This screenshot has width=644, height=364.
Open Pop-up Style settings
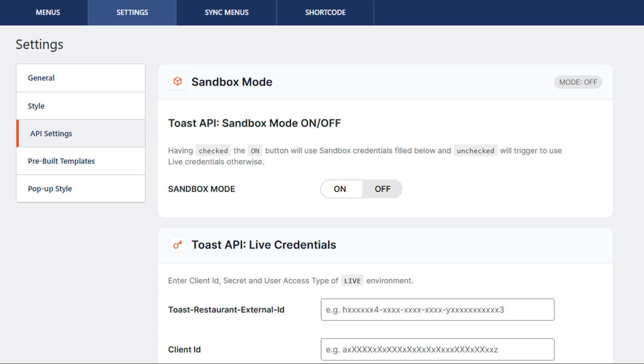(x=81, y=188)
